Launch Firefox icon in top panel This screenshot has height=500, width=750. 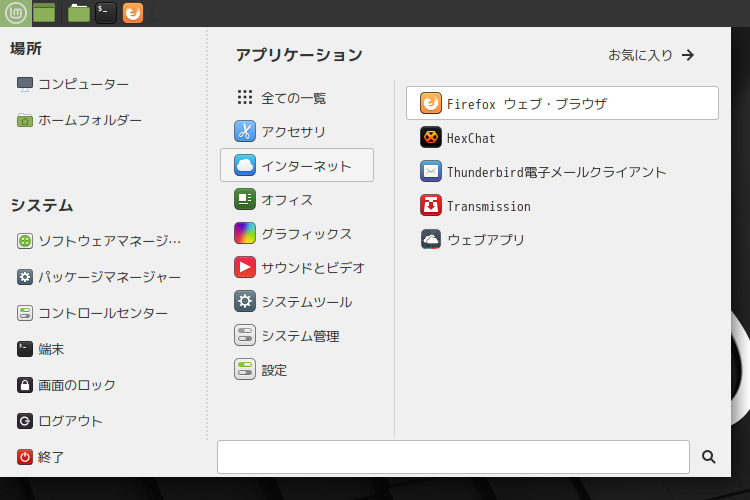133,13
